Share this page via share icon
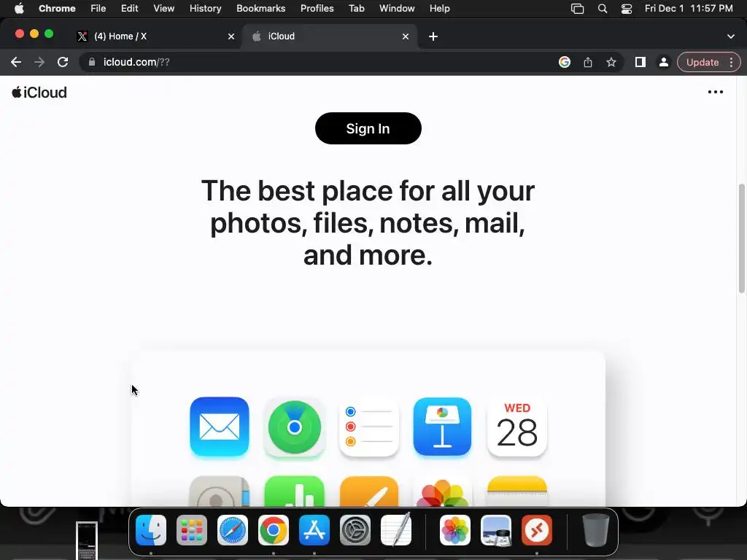The height and width of the screenshot is (560, 747). click(588, 63)
